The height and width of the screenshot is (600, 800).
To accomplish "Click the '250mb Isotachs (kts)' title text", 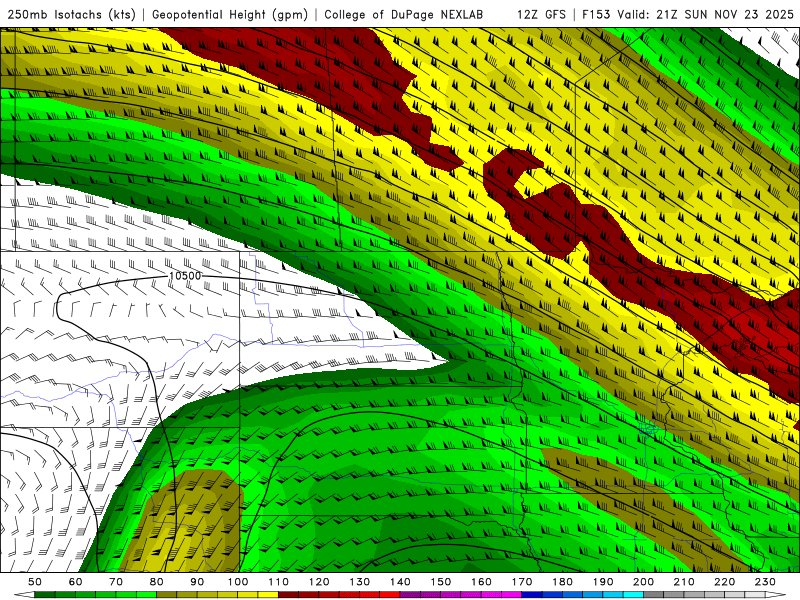I will (x=71, y=15).
